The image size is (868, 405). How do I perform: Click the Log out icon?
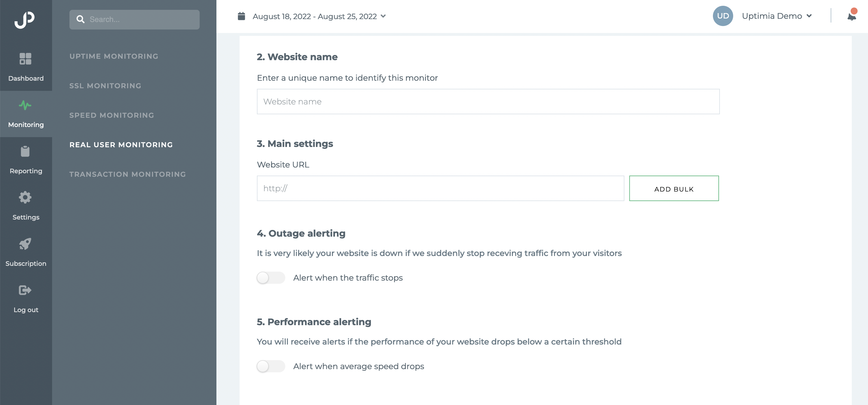tap(25, 290)
